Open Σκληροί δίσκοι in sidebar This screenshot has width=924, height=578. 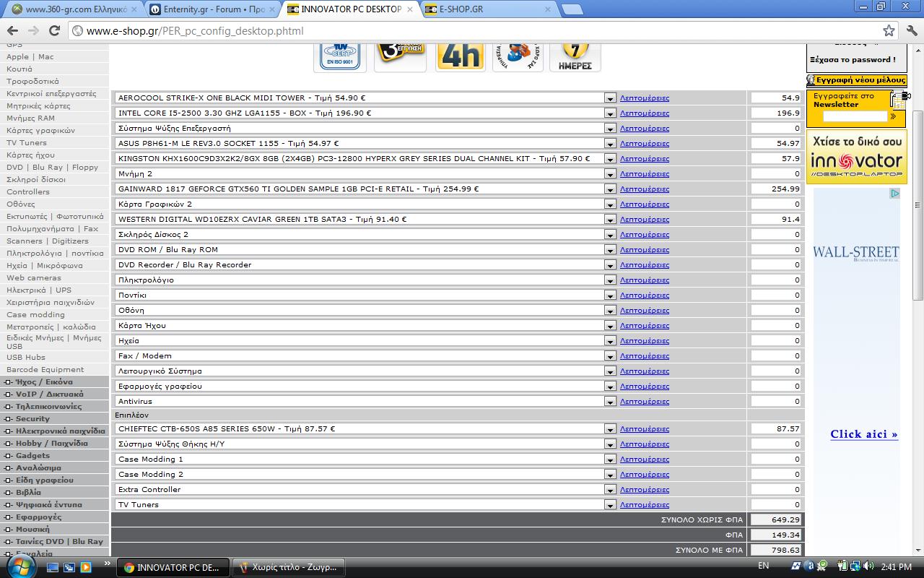point(36,179)
